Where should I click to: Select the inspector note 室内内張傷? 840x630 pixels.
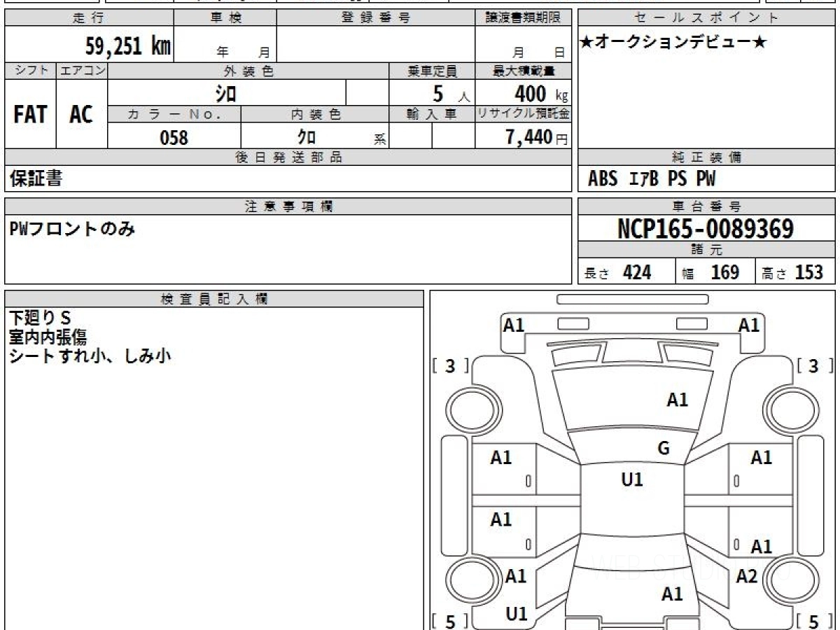pos(48,338)
